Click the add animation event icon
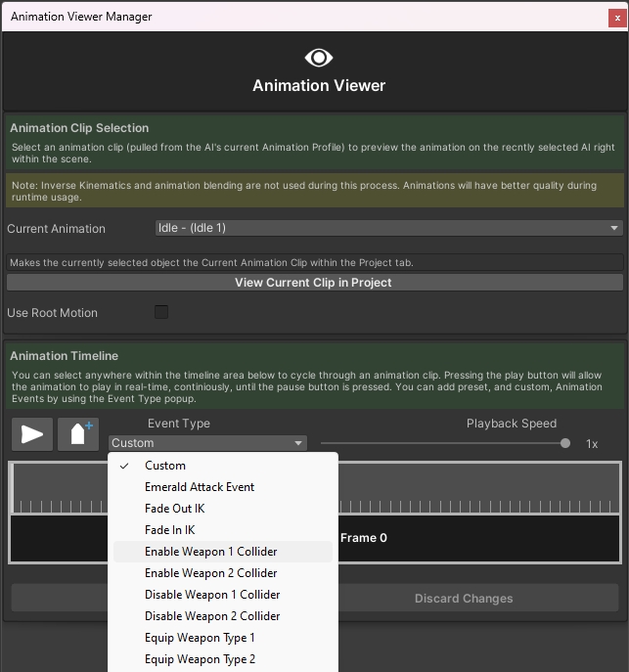The image size is (629, 672). tap(78, 433)
